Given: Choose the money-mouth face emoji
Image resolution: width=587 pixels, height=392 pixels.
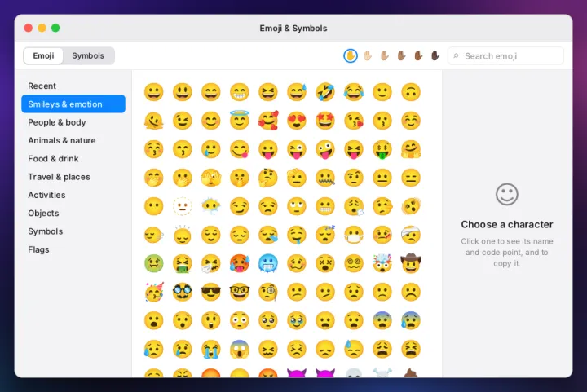Looking at the screenshot, I should click(382, 150).
